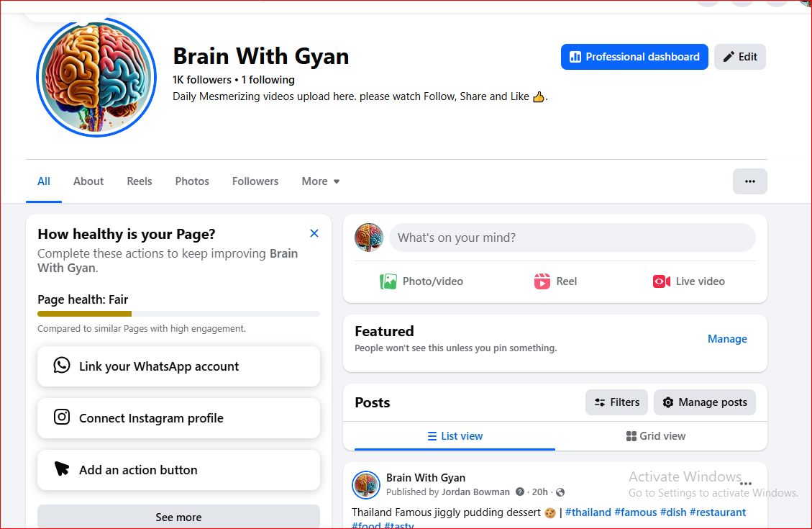Click Add an action button
This screenshot has width=812, height=529.
pos(178,470)
